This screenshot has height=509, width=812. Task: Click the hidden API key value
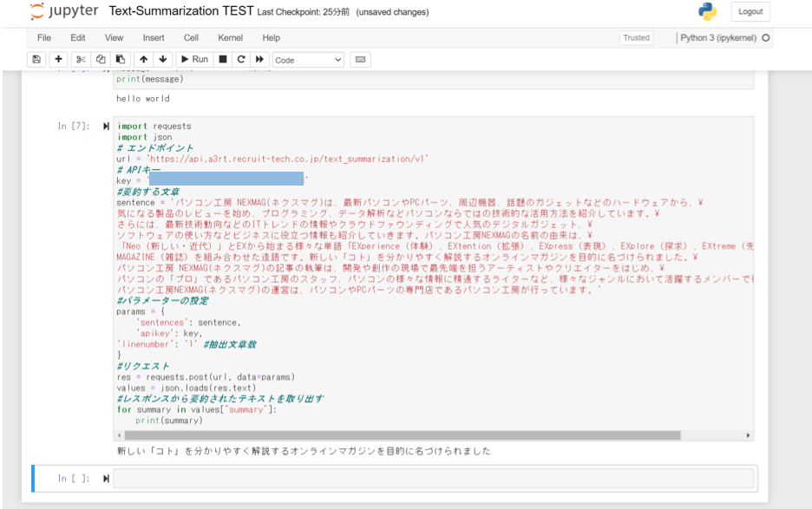click(226, 179)
